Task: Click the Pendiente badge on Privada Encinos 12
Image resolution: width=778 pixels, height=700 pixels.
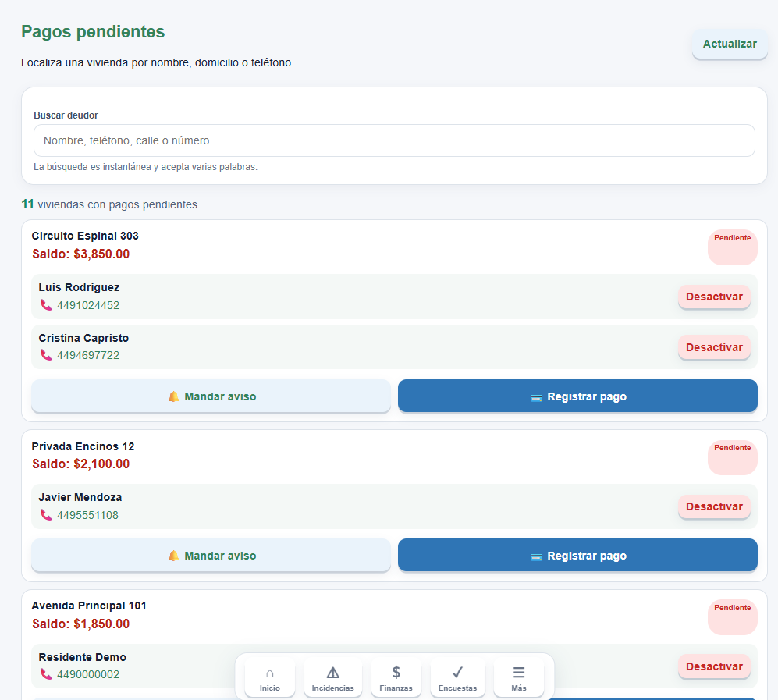Action: point(733,457)
